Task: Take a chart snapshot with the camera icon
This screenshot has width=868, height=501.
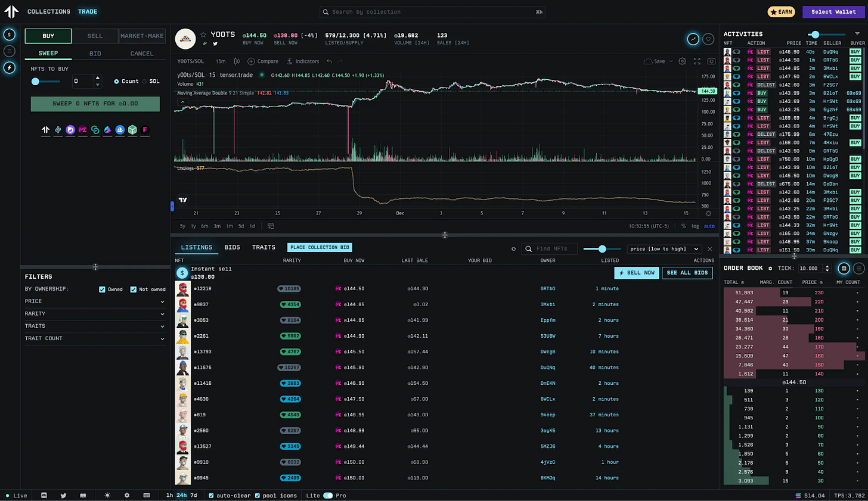Action: coord(711,61)
